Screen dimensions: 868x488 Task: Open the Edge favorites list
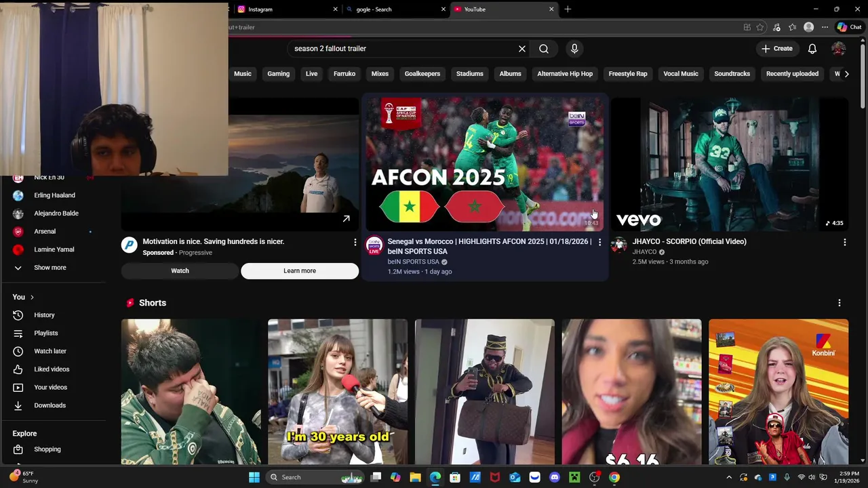[792, 27]
